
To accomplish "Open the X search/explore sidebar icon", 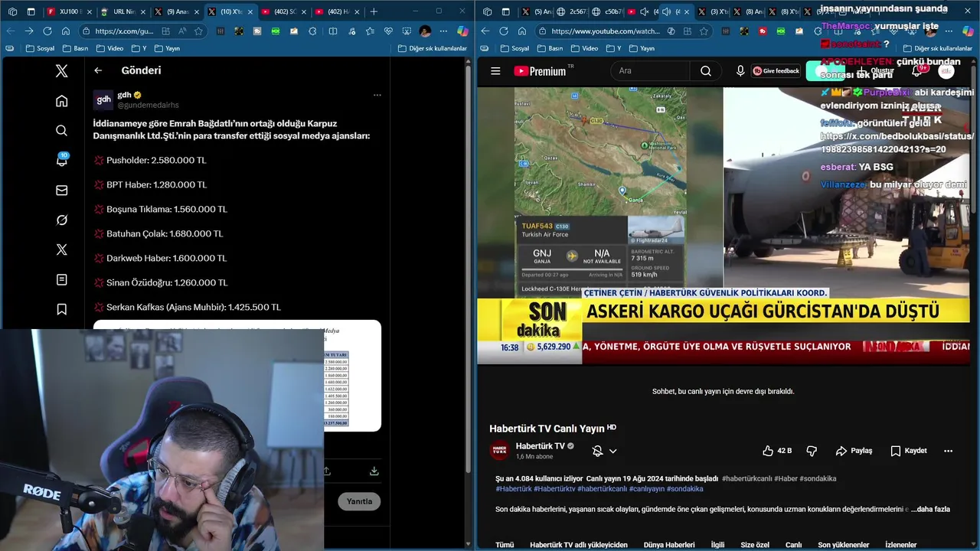I will tap(62, 131).
